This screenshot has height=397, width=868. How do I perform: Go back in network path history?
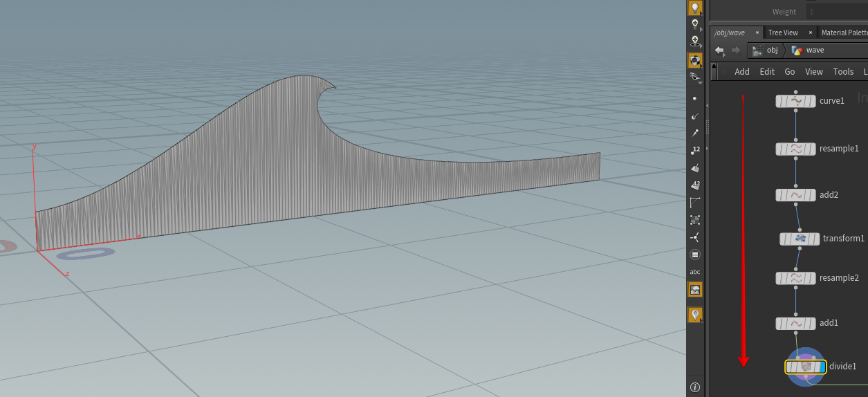pyautogui.click(x=719, y=50)
